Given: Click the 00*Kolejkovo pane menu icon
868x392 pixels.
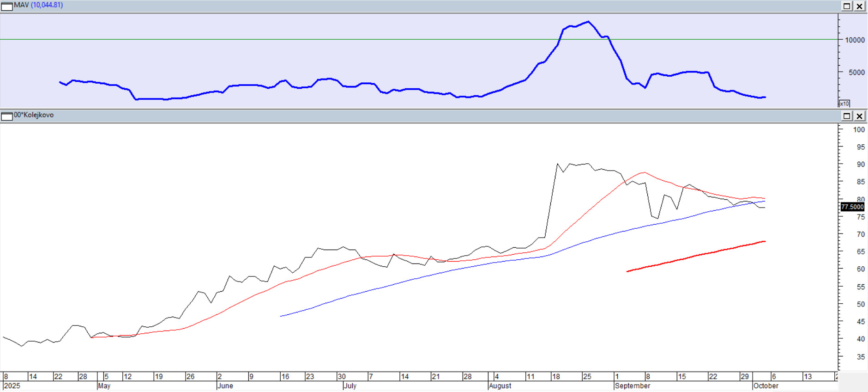Looking at the screenshot, I should click(x=6, y=116).
